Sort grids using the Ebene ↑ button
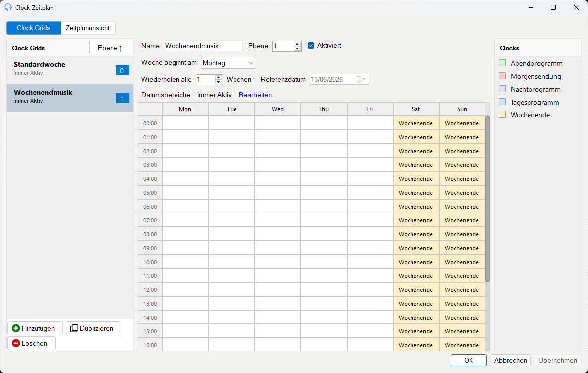Screen dimensions: 588x373 [x=110, y=48]
